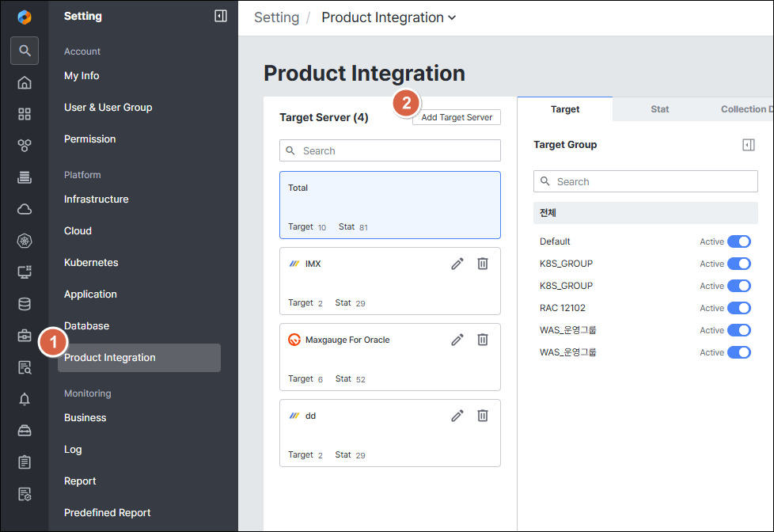Click the app logo icon

(25, 17)
